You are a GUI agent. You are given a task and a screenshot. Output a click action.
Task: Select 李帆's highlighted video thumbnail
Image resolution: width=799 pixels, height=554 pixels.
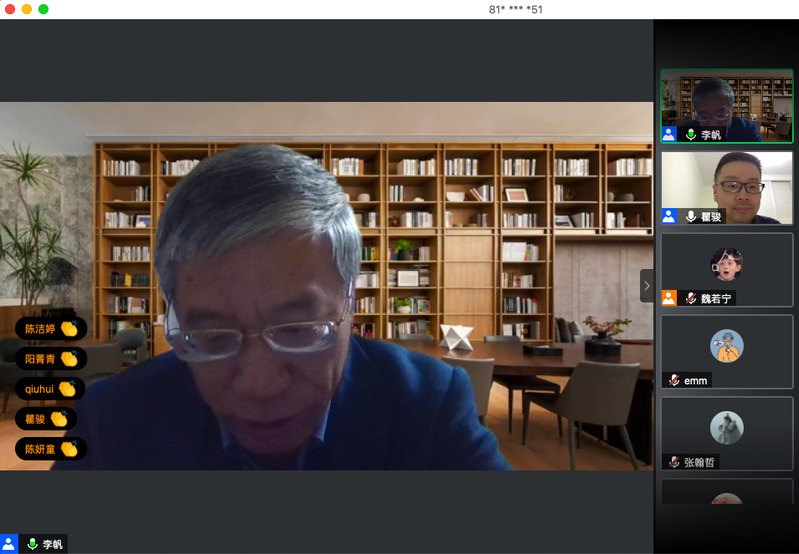[x=726, y=103]
